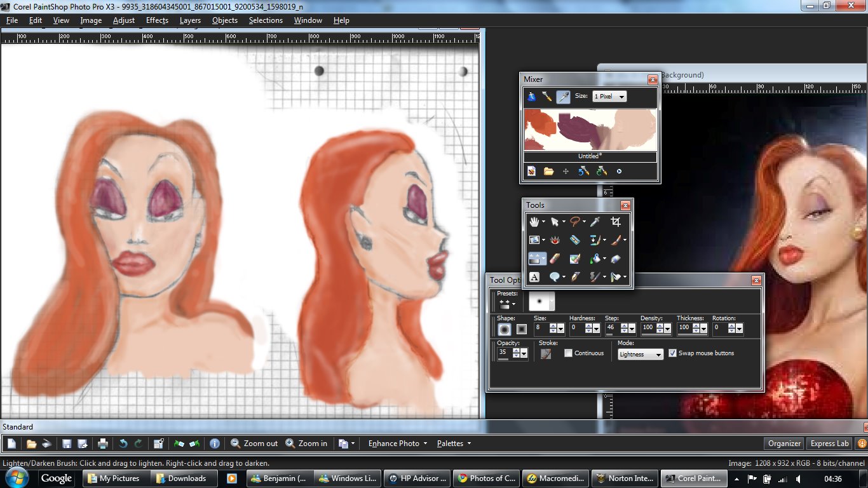Open the Palettes dropdown
This screenshot has height=488, width=868.
click(x=454, y=444)
